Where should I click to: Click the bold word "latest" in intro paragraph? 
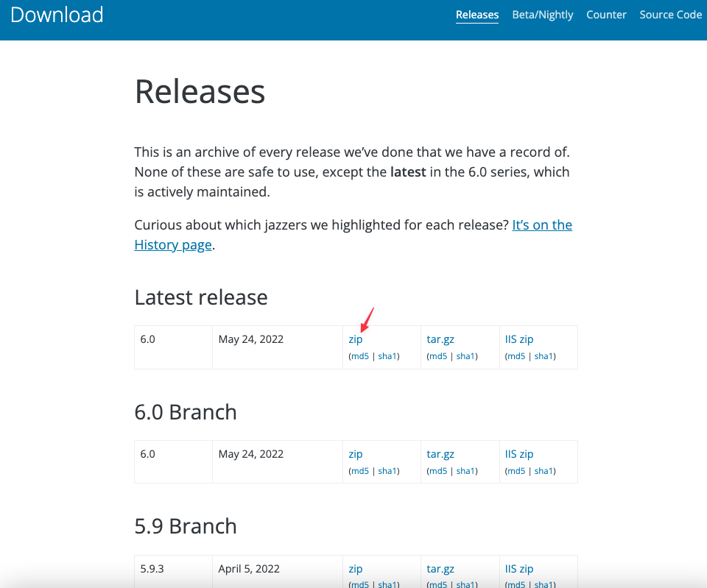point(408,172)
